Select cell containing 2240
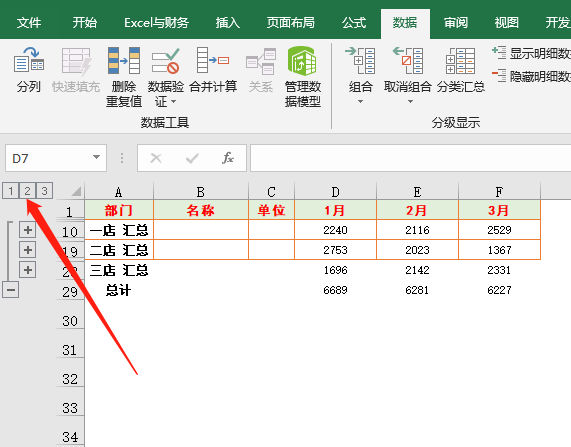 (x=335, y=230)
